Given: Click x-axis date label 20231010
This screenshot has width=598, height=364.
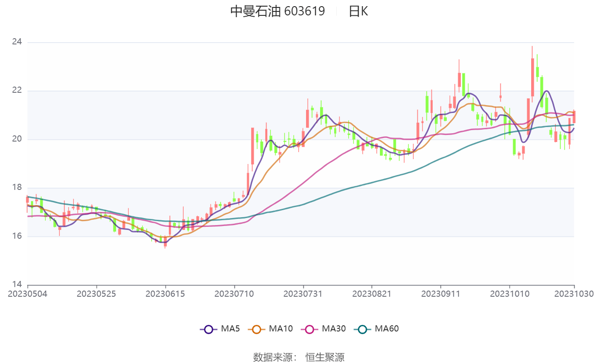Looking at the screenshot, I should click(510, 294).
